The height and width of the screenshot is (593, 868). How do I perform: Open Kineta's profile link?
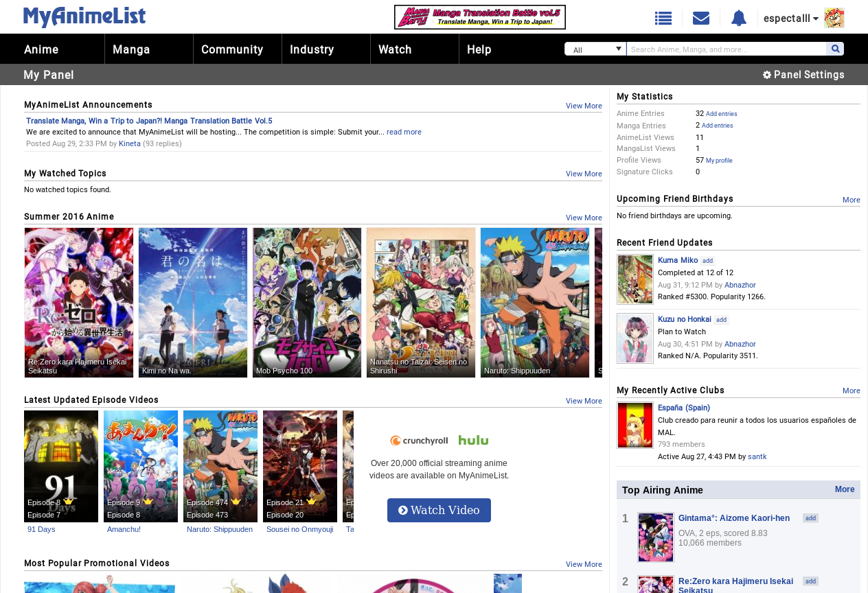pos(130,143)
